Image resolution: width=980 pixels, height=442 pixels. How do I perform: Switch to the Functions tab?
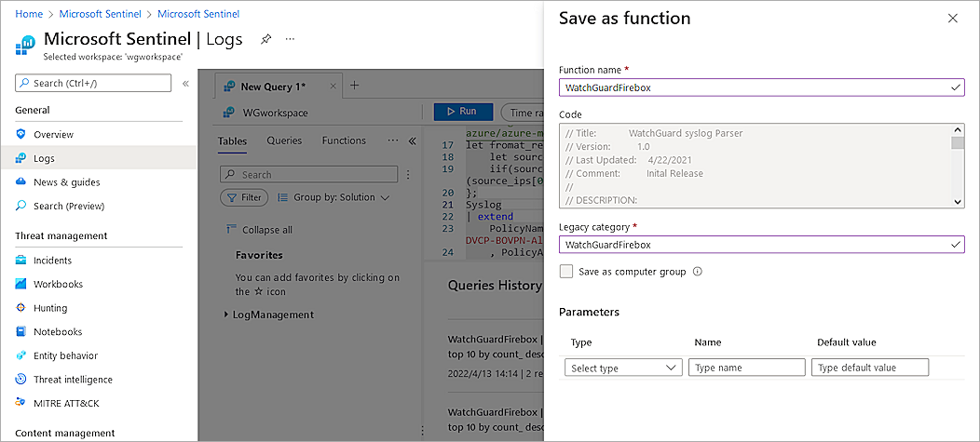click(344, 141)
